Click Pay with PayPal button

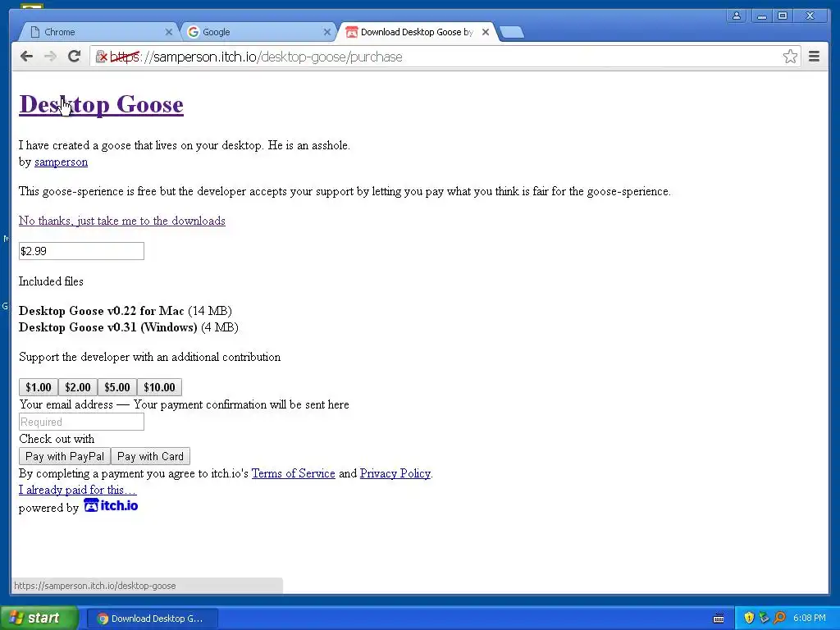pyautogui.click(x=65, y=456)
